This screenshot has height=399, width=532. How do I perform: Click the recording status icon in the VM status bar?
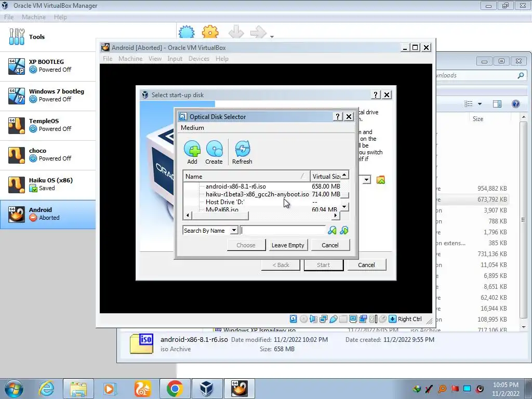(x=363, y=319)
